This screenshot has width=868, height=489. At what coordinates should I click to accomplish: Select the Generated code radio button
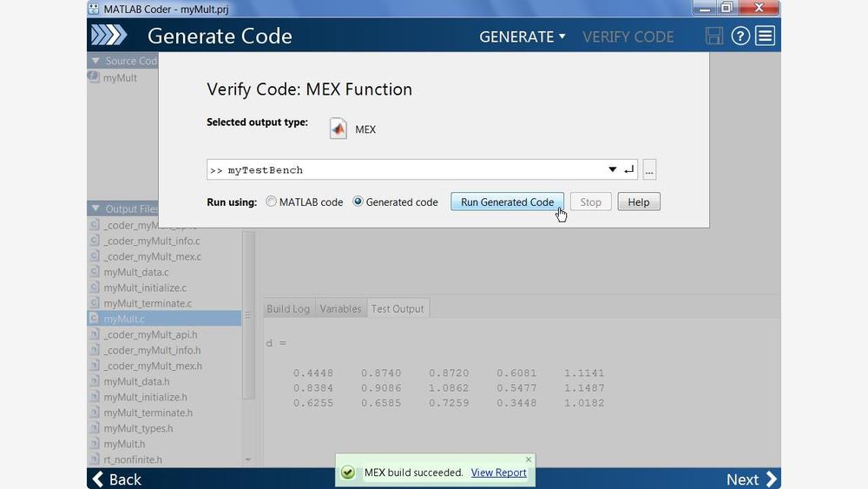click(x=358, y=202)
